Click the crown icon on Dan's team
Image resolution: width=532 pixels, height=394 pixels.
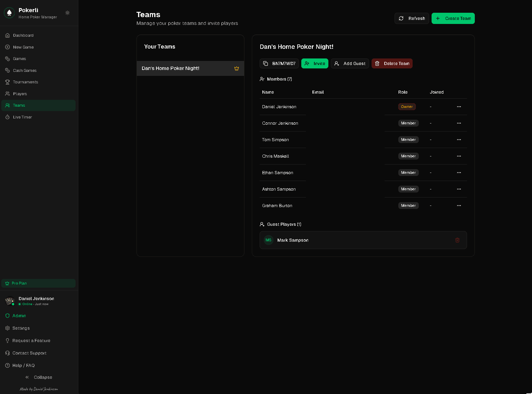click(x=236, y=68)
